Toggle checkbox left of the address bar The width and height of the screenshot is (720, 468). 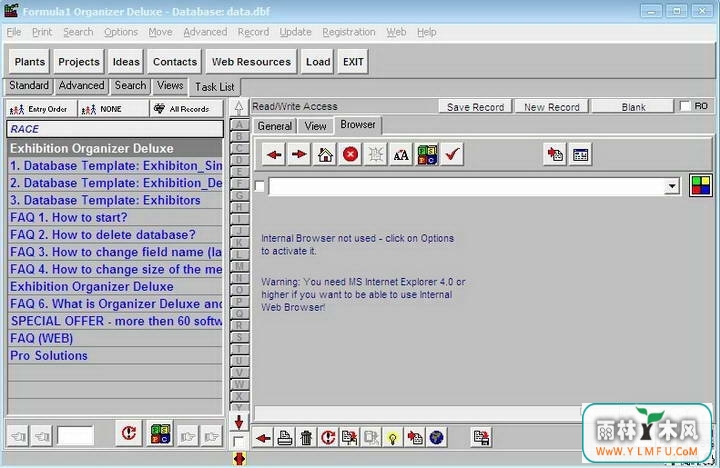coord(259,186)
